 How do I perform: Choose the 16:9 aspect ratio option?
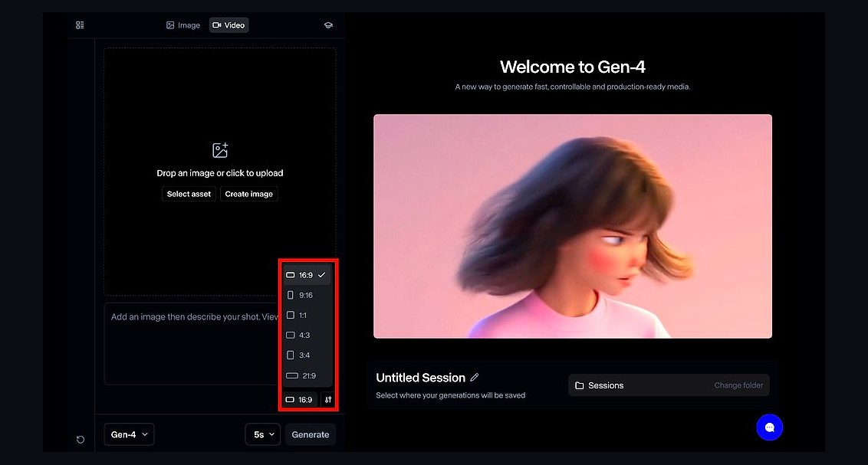[x=307, y=275]
